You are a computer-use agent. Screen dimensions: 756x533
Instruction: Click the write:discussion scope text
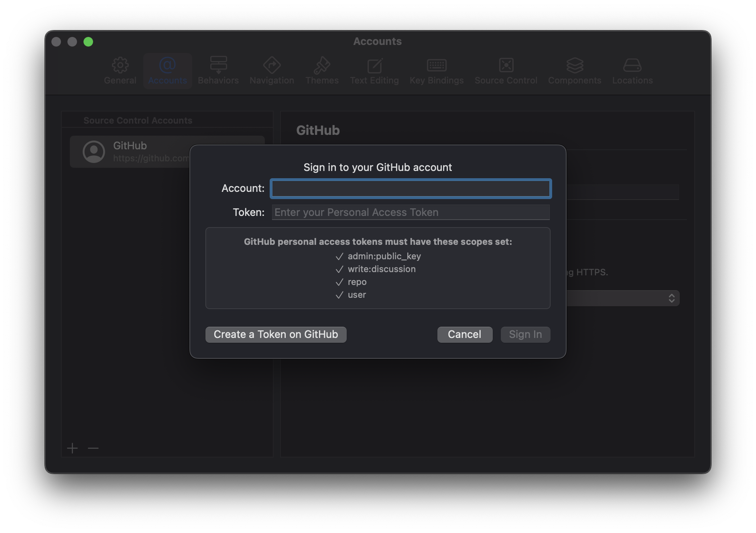point(382,269)
